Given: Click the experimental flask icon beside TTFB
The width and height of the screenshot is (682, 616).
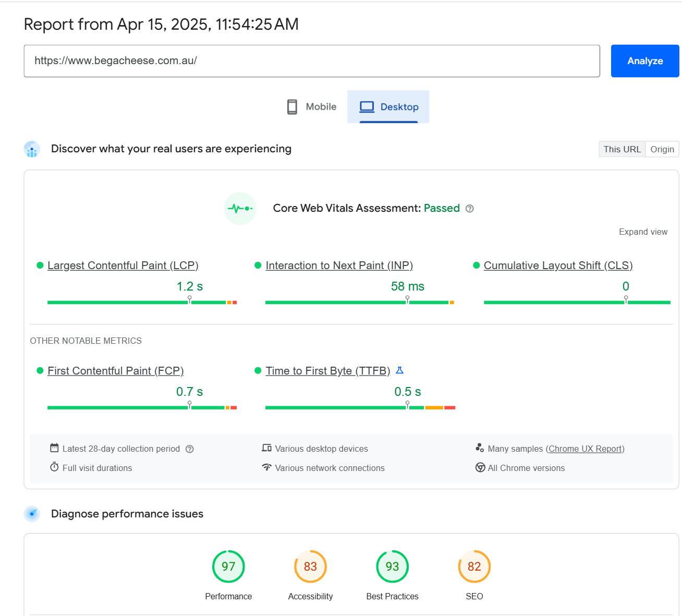Looking at the screenshot, I should click(400, 370).
